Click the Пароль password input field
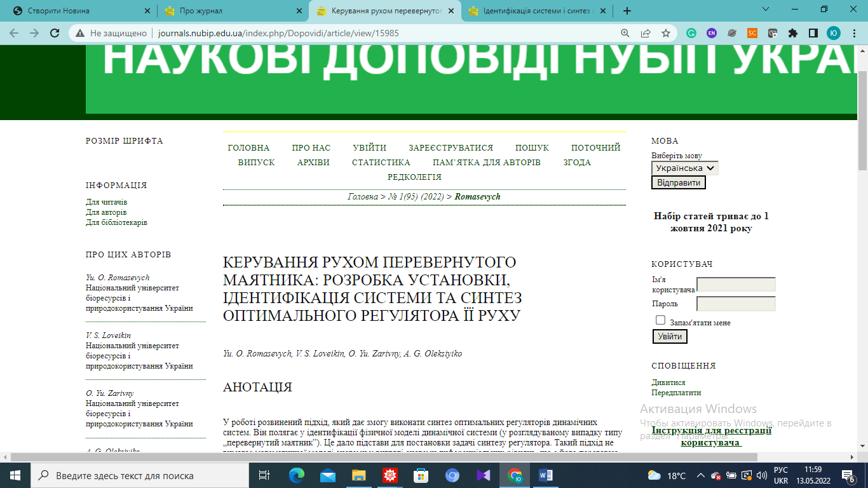868x488 pixels. pyautogui.click(x=736, y=304)
